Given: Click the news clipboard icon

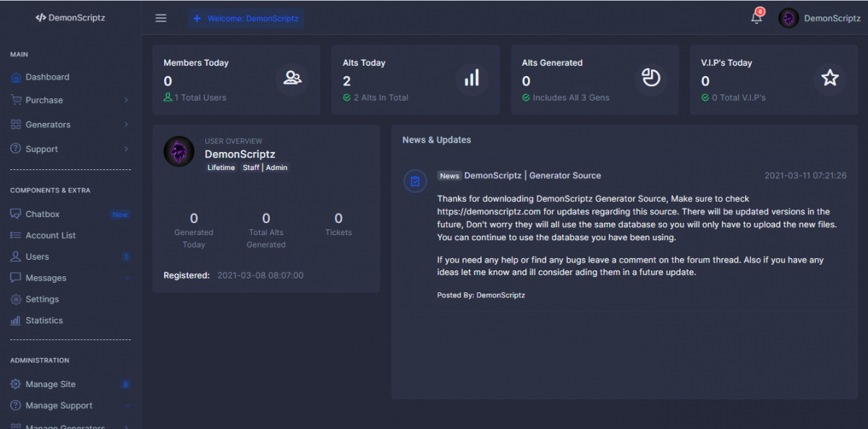Looking at the screenshot, I should 414,182.
